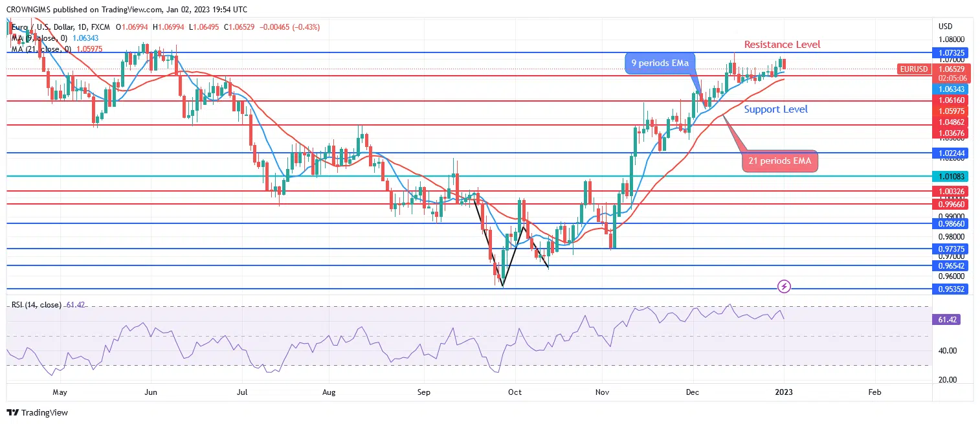
Task: Click the 1.06343 blue MA value tag
Action: click(949, 89)
